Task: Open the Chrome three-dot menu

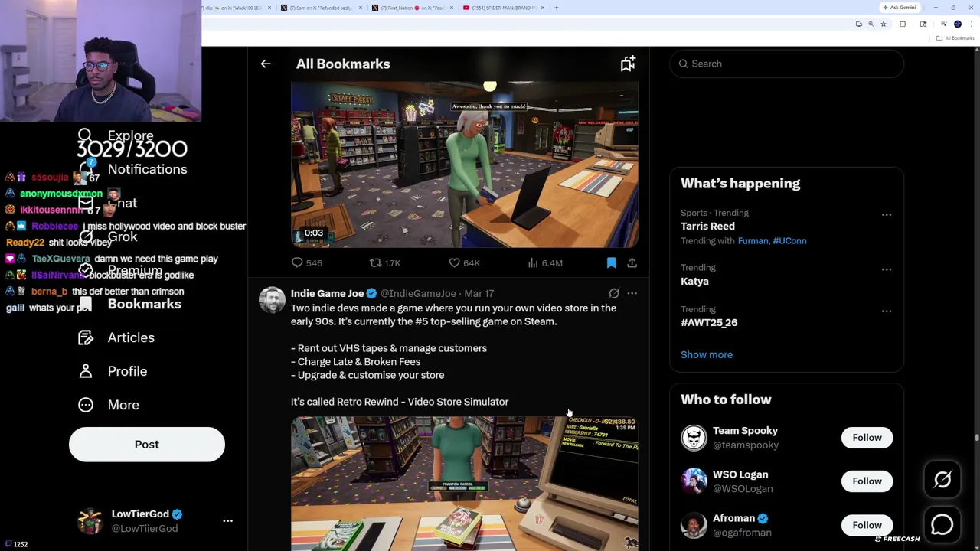Action: pos(971,24)
